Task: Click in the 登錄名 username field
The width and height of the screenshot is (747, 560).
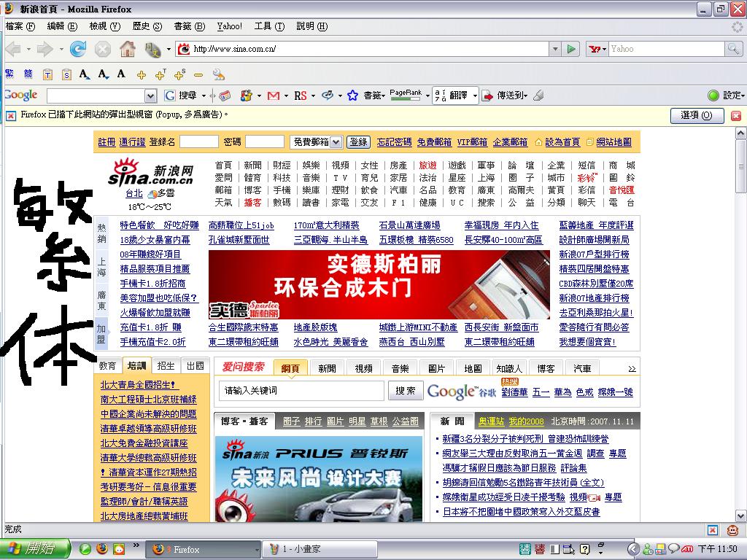Action: tap(198, 142)
